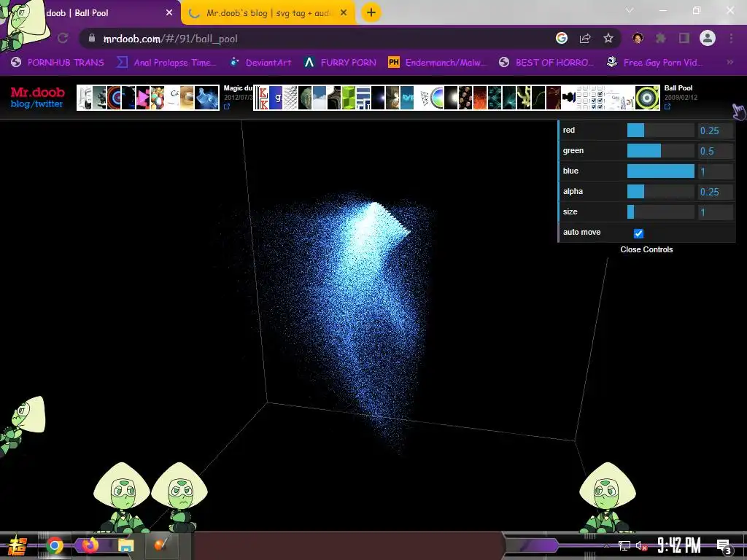Click the paint brush app taskbar icon
Viewport: 747px width, 560px height.
tap(161, 544)
